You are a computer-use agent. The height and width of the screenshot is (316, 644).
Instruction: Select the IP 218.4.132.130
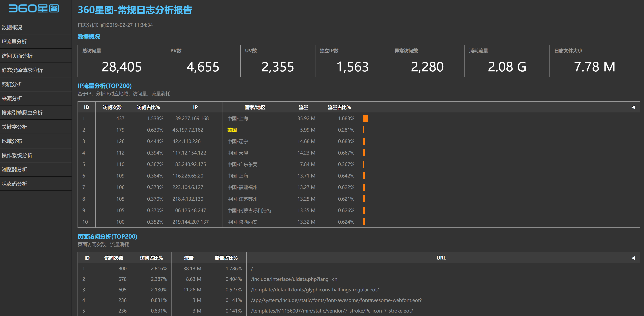click(x=188, y=199)
